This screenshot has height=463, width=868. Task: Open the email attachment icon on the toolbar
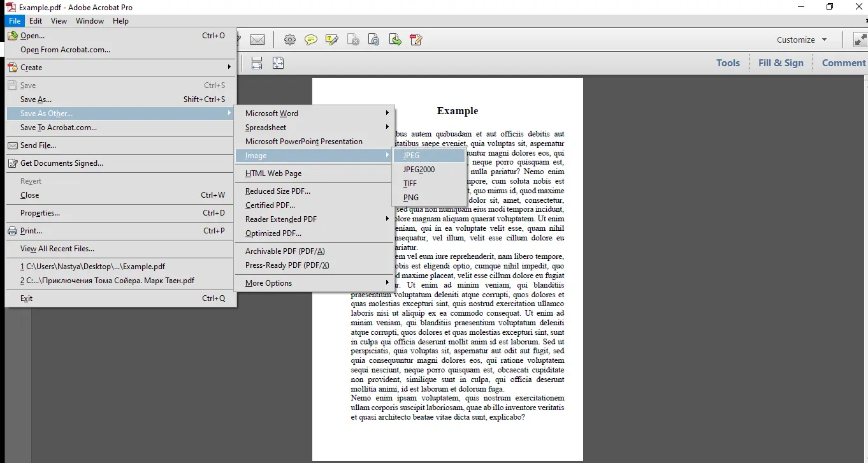[x=257, y=40]
